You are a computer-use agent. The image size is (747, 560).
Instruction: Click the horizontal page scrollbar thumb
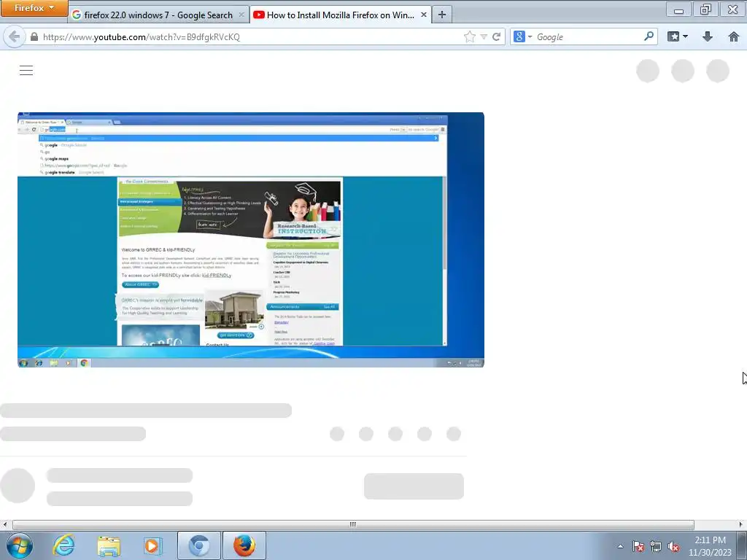point(353,524)
